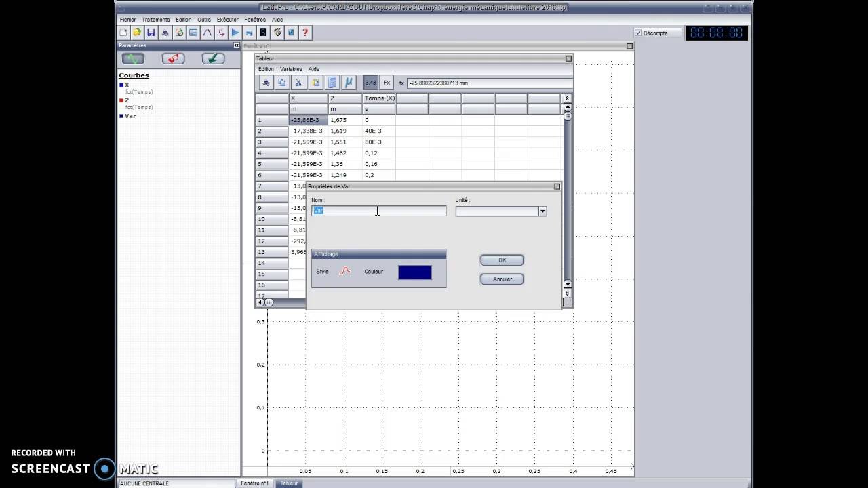Open the black calculator sheet icon
The image size is (868, 488).
click(263, 33)
